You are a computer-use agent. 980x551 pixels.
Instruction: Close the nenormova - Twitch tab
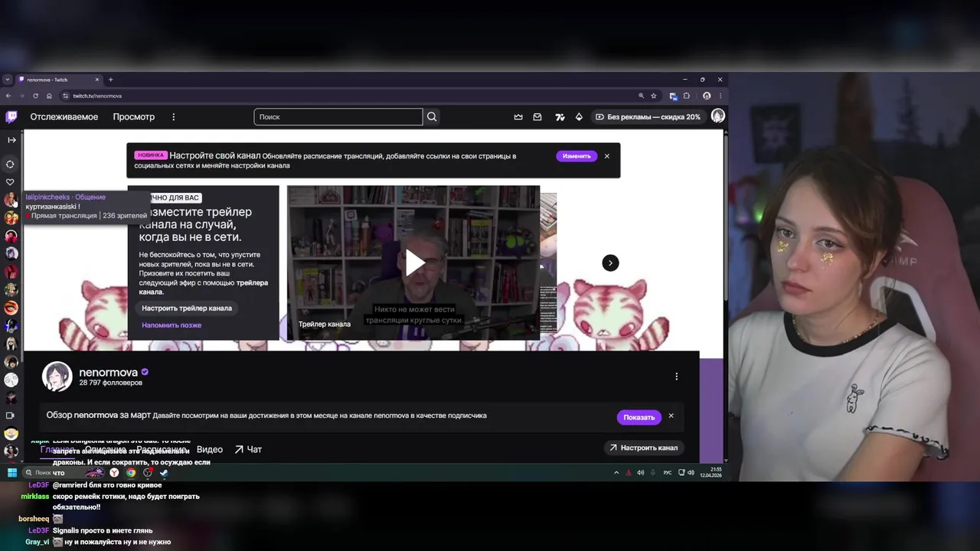click(x=97, y=80)
